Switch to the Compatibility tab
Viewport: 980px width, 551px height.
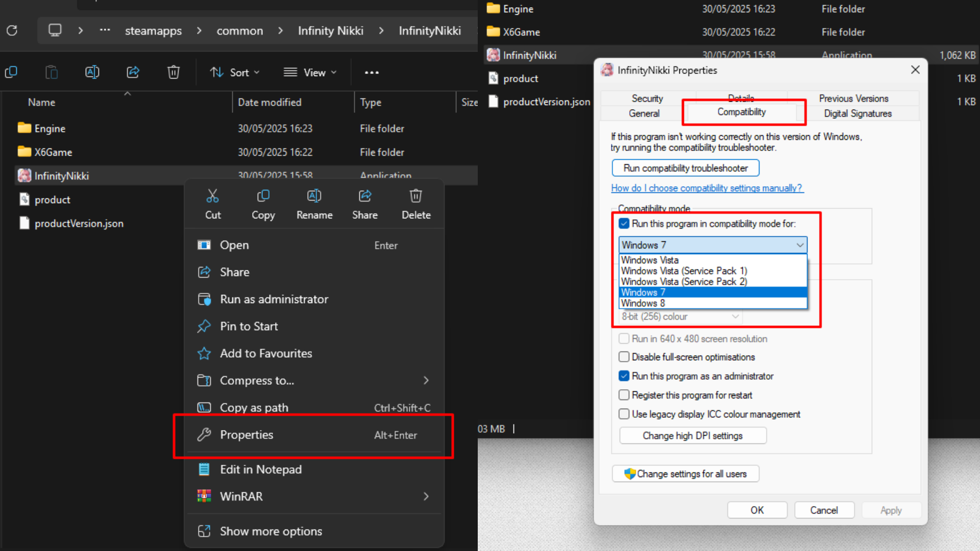[x=742, y=112]
